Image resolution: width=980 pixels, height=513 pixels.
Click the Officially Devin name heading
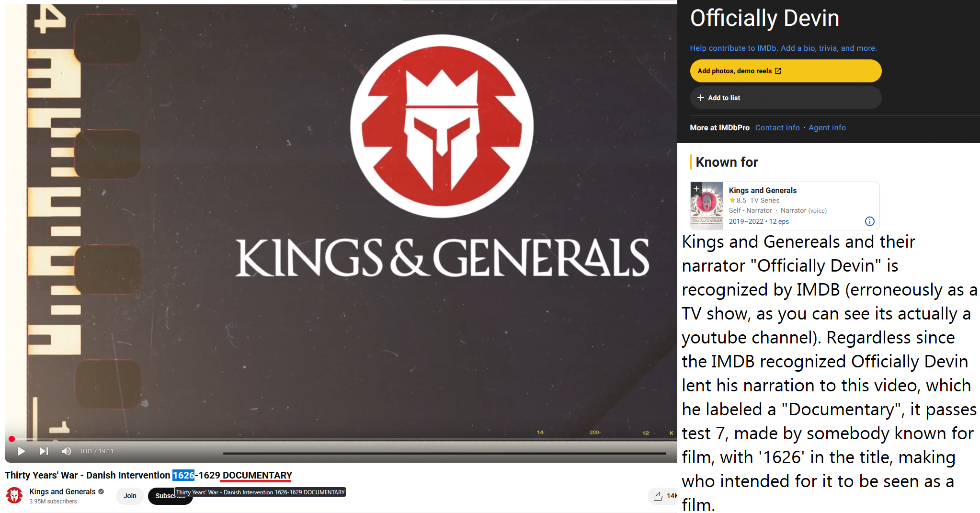coord(764,19)
